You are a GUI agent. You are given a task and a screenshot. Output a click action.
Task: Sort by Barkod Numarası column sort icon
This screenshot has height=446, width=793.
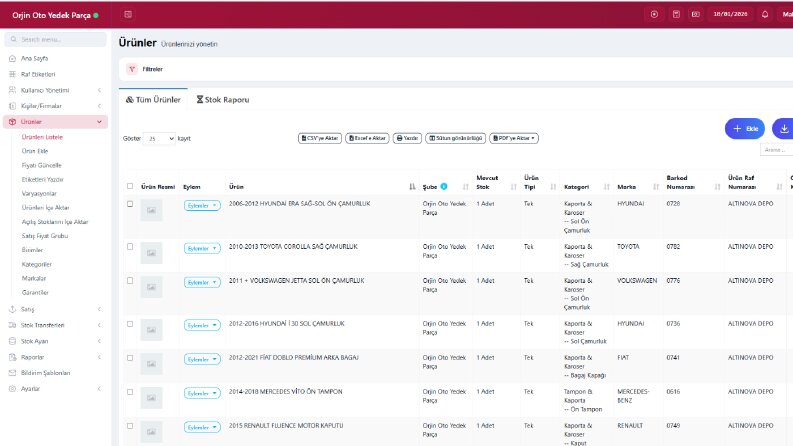point(717,187)
